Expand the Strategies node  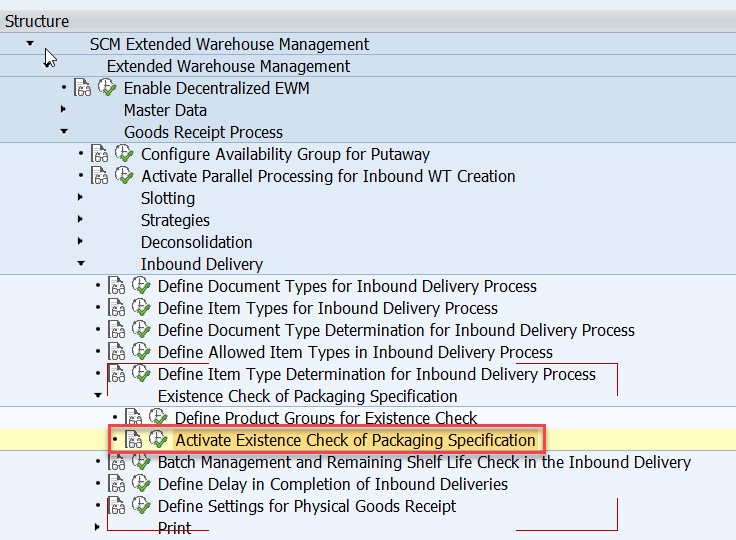[80, 219]
